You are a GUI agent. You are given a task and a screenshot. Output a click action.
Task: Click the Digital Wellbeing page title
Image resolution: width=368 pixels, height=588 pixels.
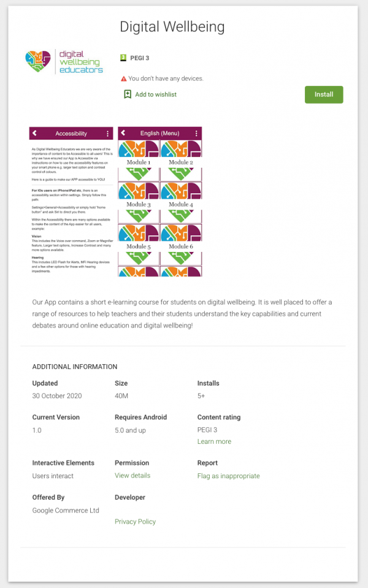pos(172,27)
